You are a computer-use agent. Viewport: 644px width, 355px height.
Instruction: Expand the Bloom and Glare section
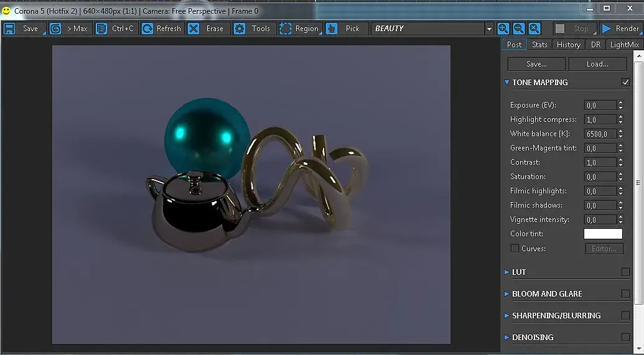tap(507, 293)
